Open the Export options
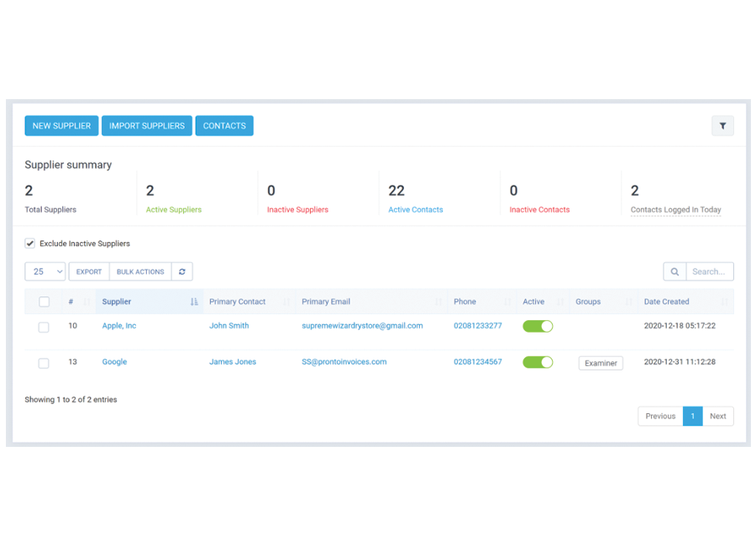 click(89, 271)
